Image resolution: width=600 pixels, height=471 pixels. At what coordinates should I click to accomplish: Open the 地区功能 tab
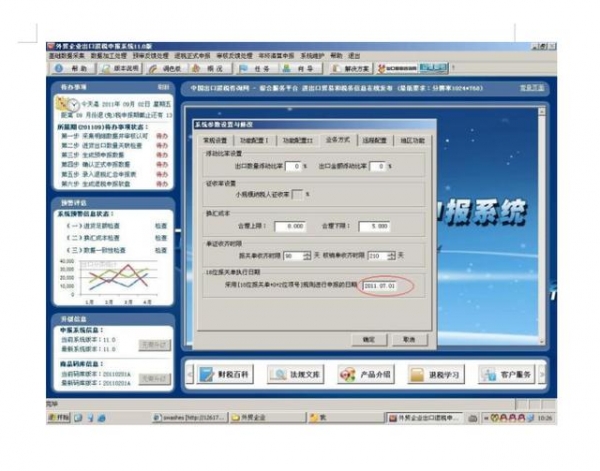coord(412,141)
